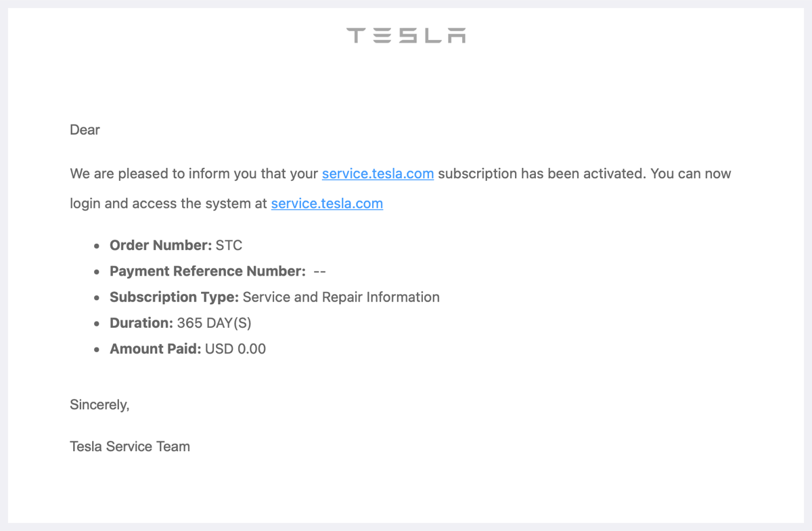Click the 'Subscription Type:' bold label
This screenshot has width=812, height=531.
click(x=175, y=297)
